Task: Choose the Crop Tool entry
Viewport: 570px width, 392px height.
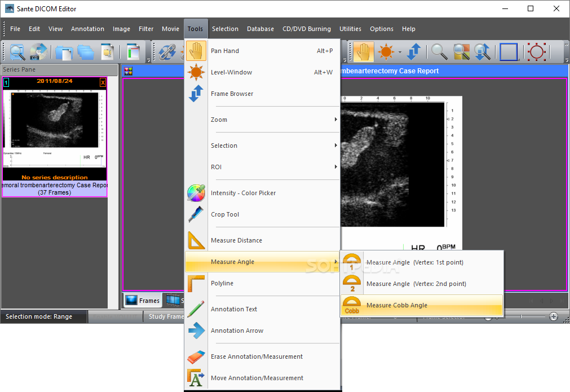Action: point(263,214)
